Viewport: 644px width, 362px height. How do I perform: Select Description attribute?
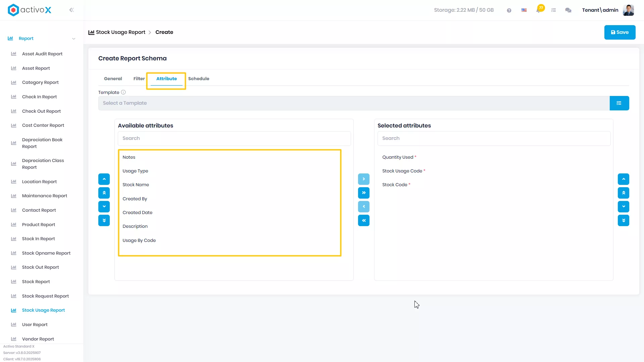tap(135, 226)
